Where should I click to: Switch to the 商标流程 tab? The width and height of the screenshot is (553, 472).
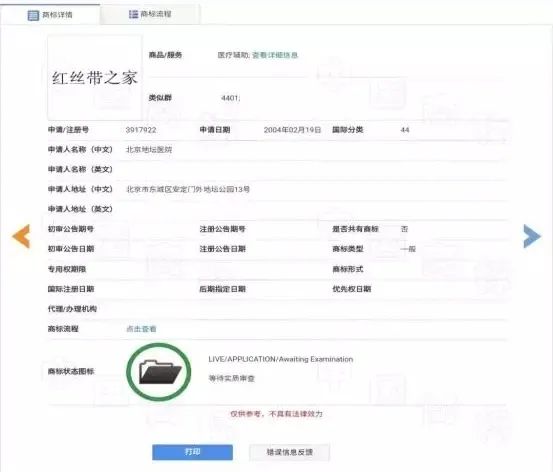click(150, 14)
